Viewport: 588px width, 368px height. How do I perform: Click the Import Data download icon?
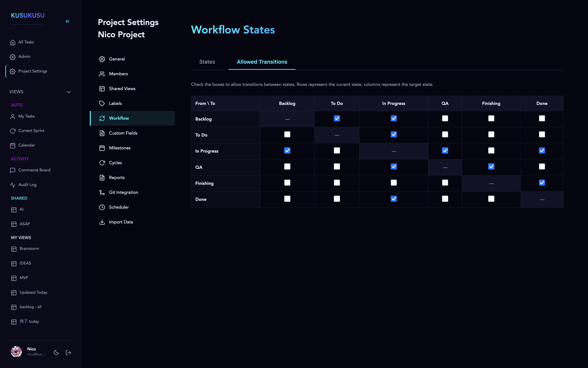(102, 222)
